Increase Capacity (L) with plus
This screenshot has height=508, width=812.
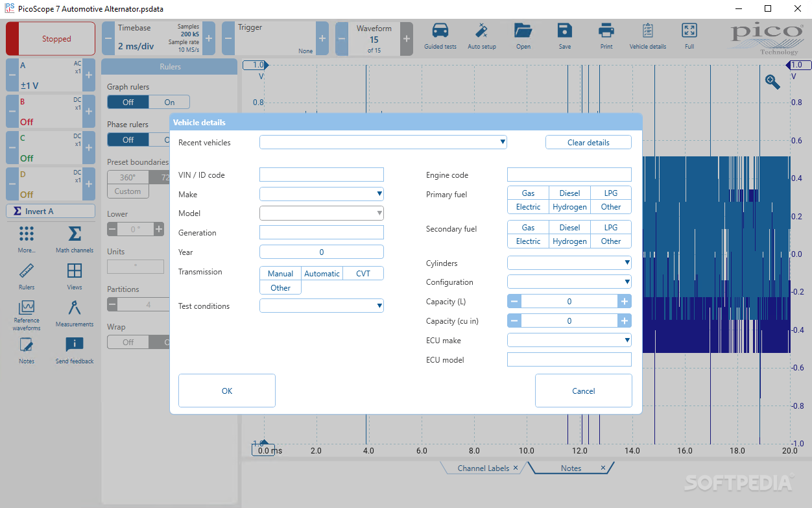tap(624, 301)
